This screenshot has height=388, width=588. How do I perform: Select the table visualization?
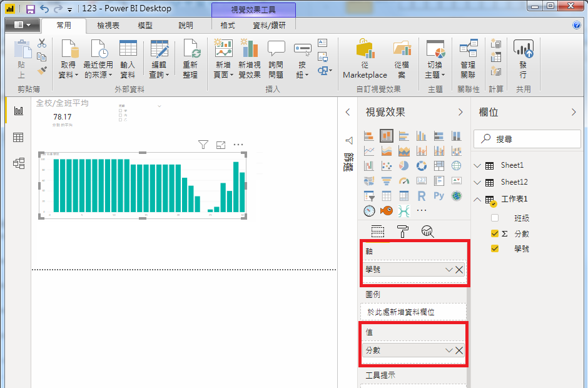coord(386,196)
